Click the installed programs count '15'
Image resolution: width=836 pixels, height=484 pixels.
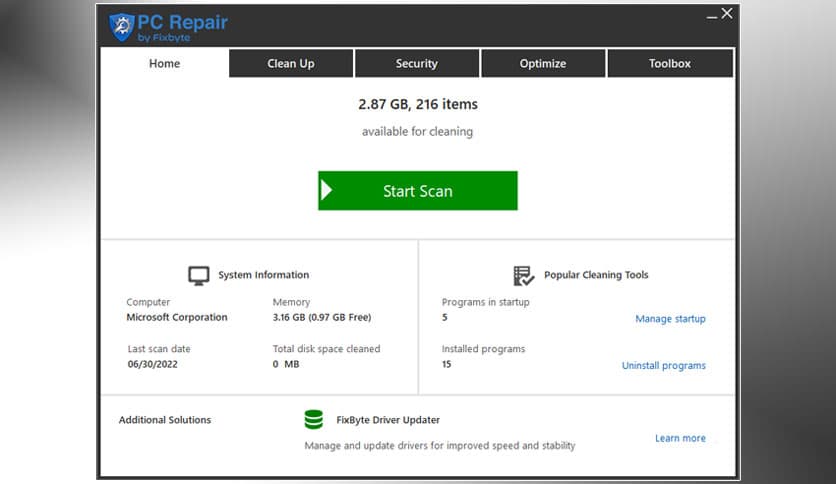click(446, 364)
